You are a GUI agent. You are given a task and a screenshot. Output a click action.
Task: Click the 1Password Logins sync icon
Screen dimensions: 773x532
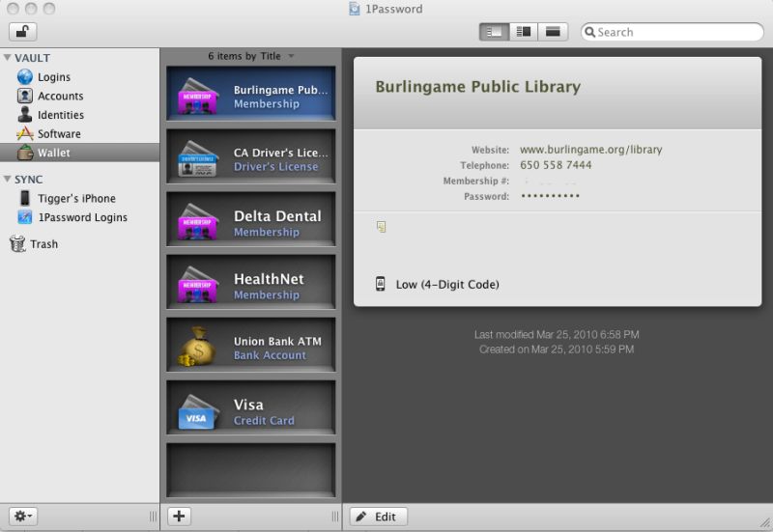coord(25,216)
